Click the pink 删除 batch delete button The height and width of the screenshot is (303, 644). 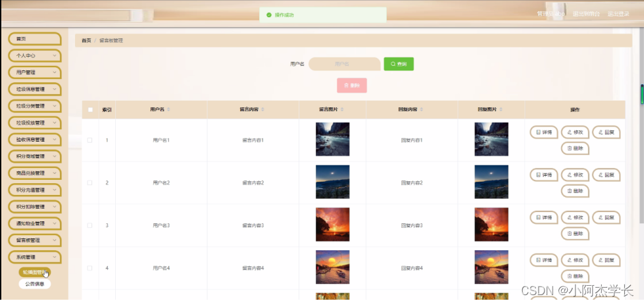click(x=351, y=86)
